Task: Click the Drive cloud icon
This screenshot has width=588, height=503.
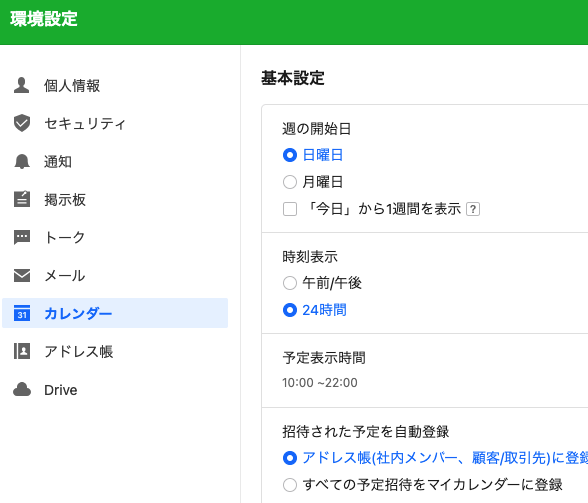Action: click(x=22, y=389)
